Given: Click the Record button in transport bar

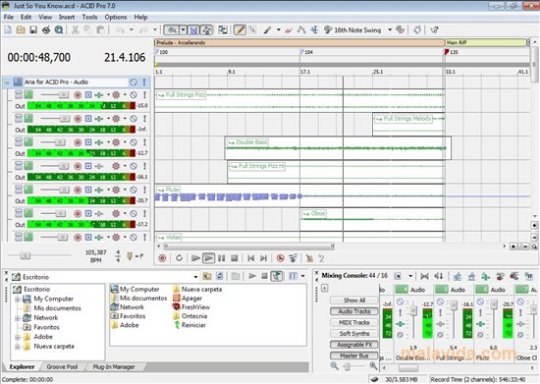Looking at the screenshot, I should click(162, 258).
